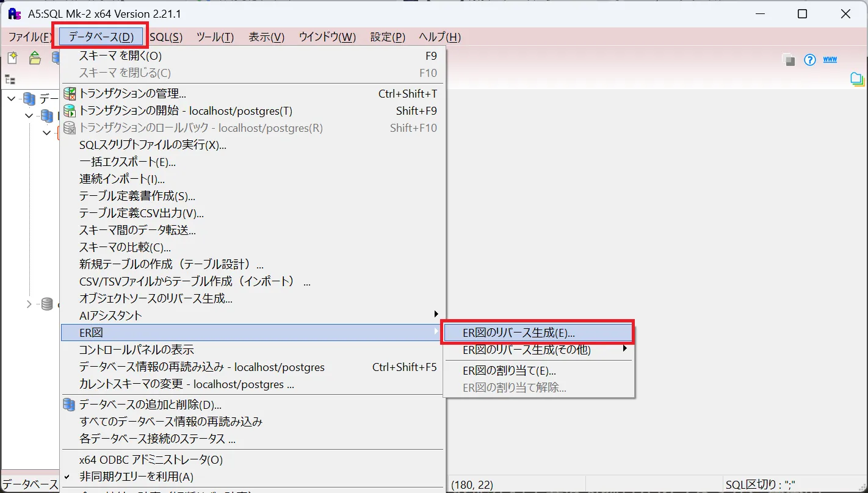Click the A5:SQL app icon in title bar
The width and height of the screenshot is (868, 493).
coord(15,13)
